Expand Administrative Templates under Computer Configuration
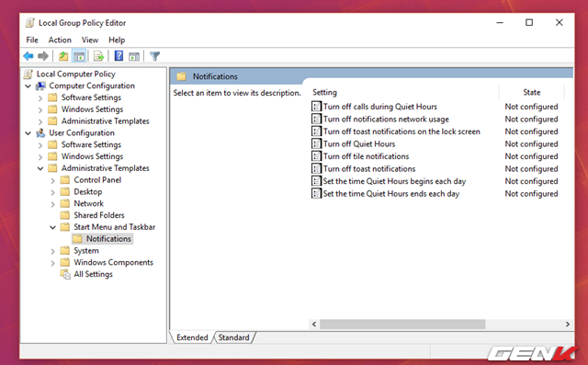 pos(40,121)
